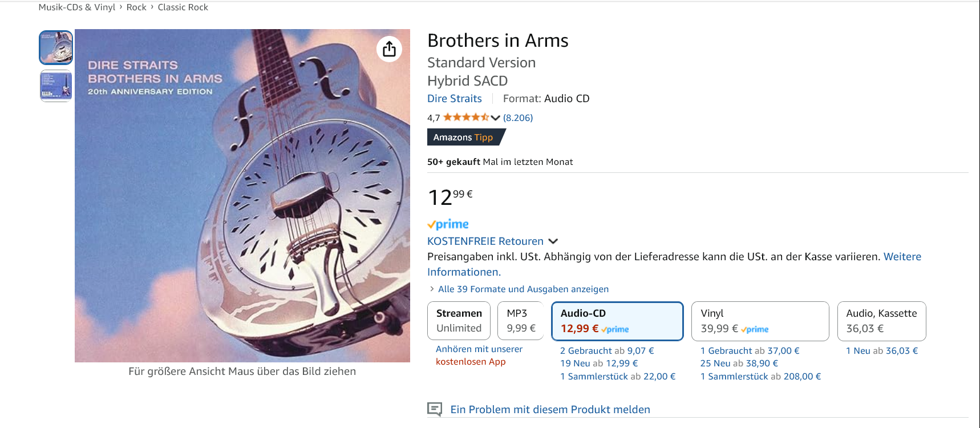
Task: Click the share icon on album cover
Action: tap(390, 49)
